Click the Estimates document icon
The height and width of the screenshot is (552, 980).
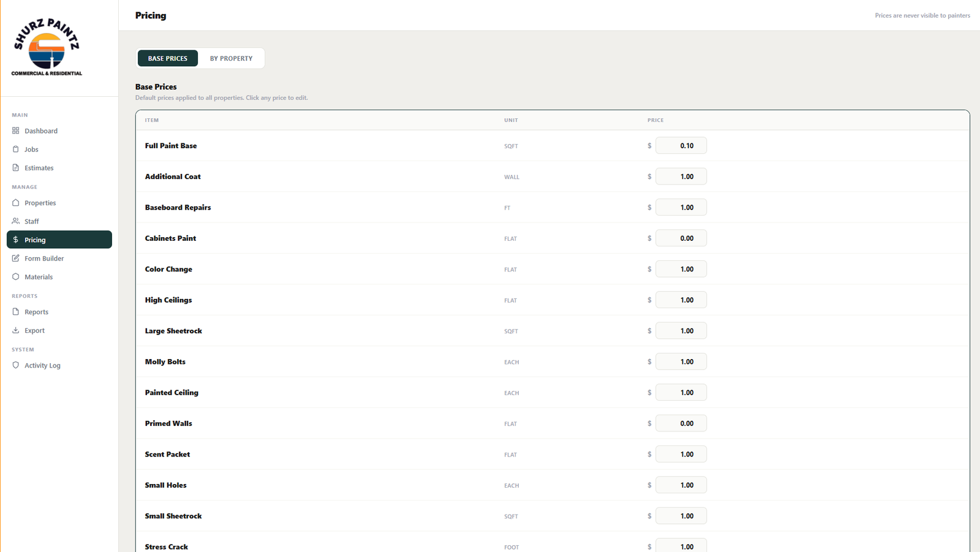click(x=16, y=167)
